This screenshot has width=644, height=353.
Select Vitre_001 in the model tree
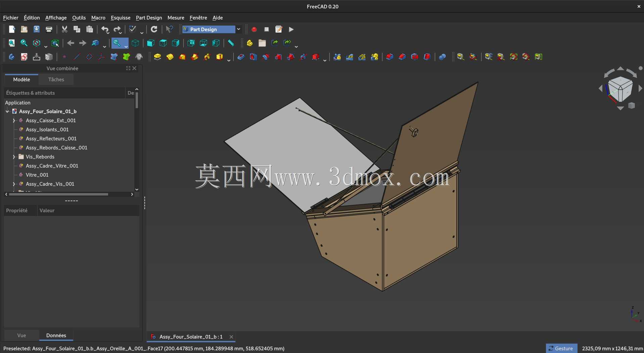pyautogui.click(x=37, y=175)
